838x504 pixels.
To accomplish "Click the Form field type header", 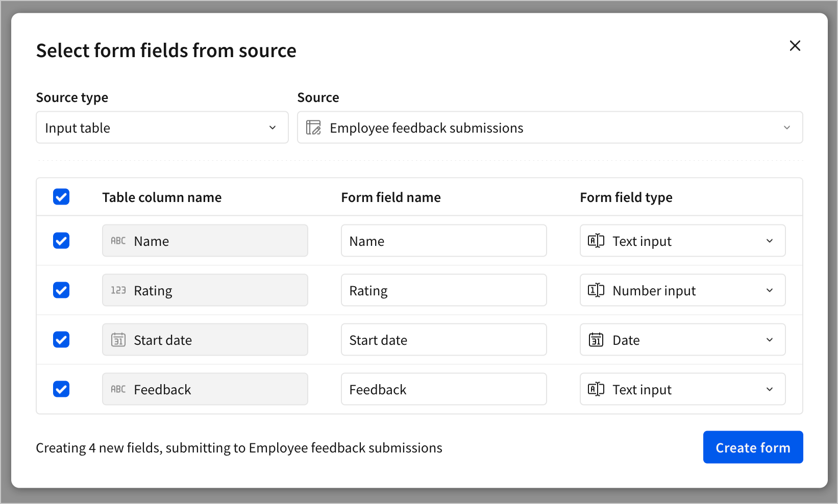I will [x=626, y=197].
